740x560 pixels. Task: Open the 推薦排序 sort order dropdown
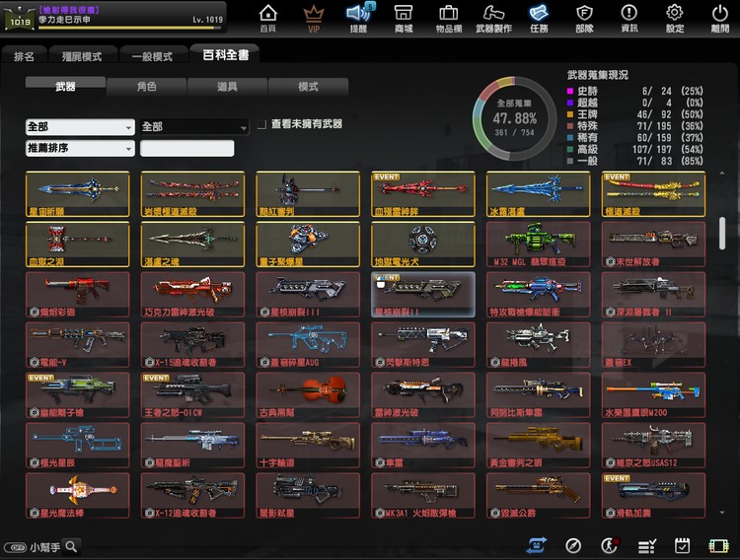(x=80, y=149)
